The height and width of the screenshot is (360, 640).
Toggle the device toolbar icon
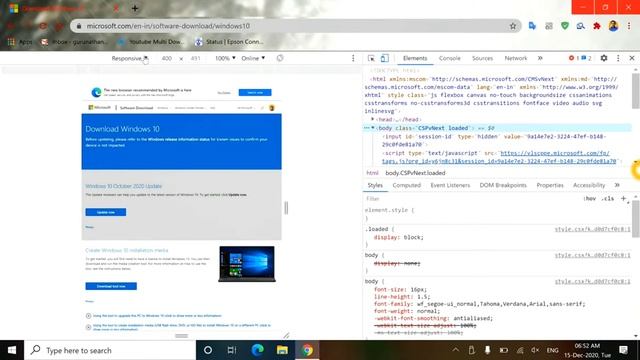coord(384,58)
